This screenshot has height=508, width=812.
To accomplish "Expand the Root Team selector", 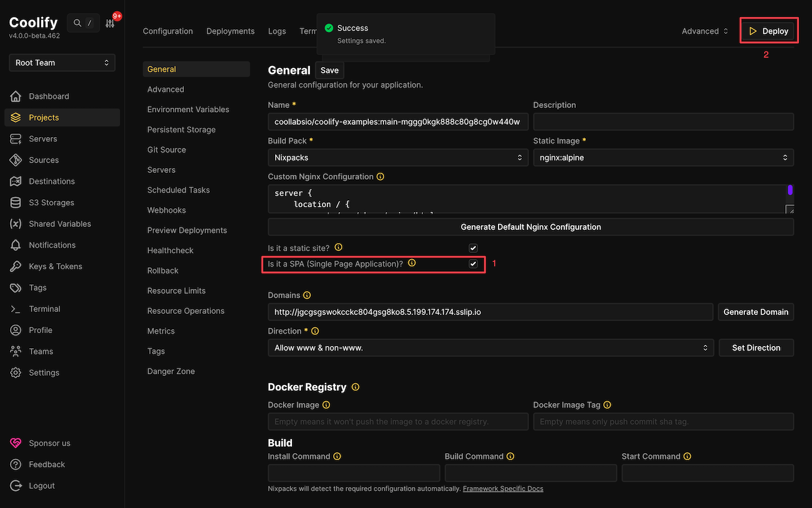I will [61, 63].
